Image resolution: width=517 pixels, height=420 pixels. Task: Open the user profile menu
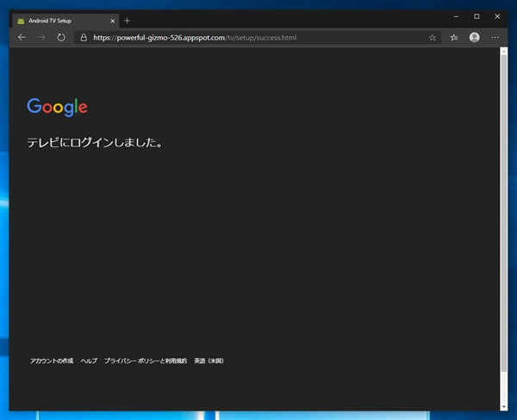pyautogui.click(x=474, y=38)
